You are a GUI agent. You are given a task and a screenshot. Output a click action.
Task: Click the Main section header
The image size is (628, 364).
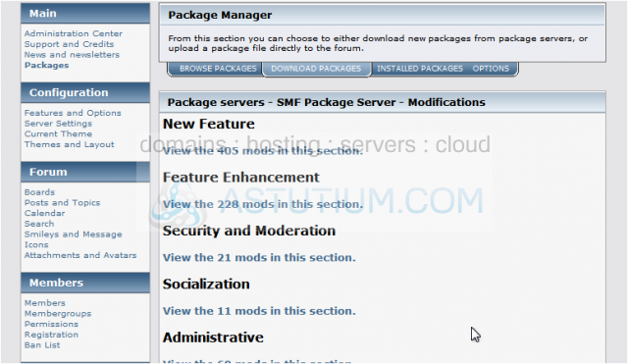(85, 13)
